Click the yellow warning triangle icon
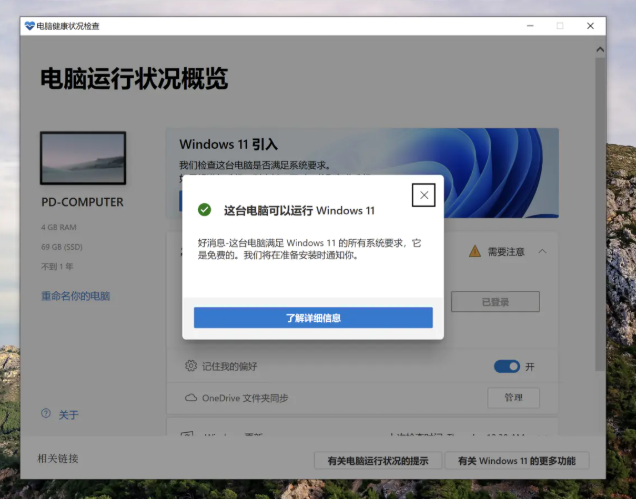This screenshot has height=499, width=636. click(x=475, y=252)
